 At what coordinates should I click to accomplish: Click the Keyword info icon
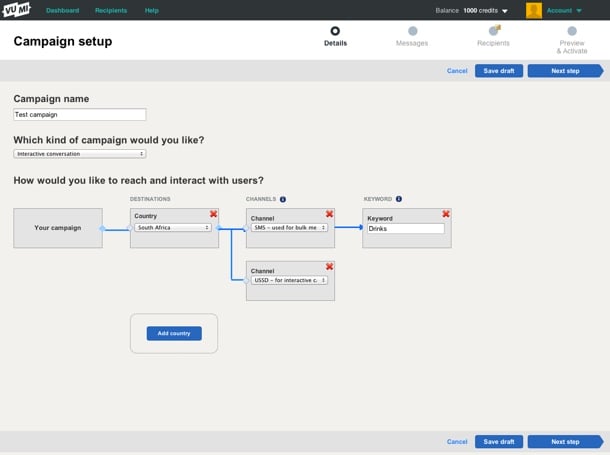click(x=399, y=199)
